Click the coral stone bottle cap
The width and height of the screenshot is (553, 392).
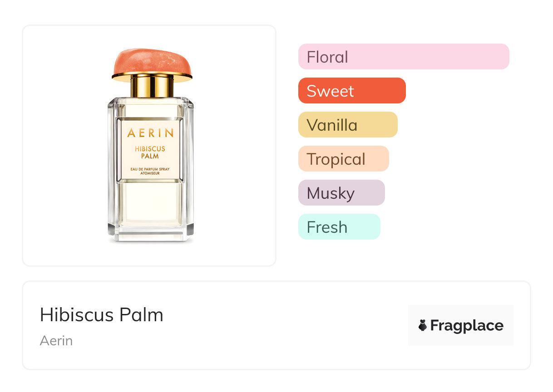153,63
